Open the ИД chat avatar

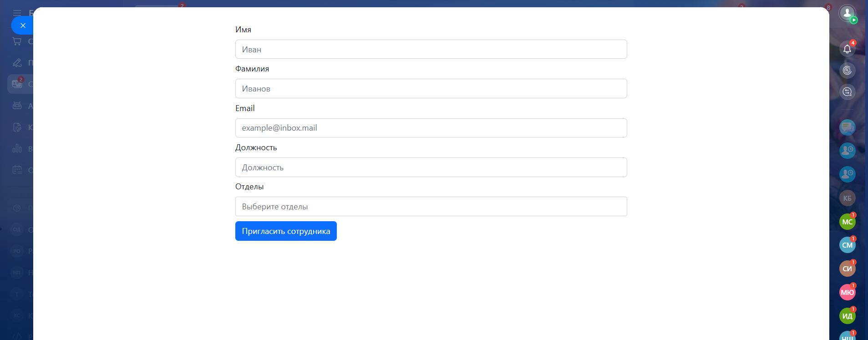pyautogui.click(x=847, y=316)
